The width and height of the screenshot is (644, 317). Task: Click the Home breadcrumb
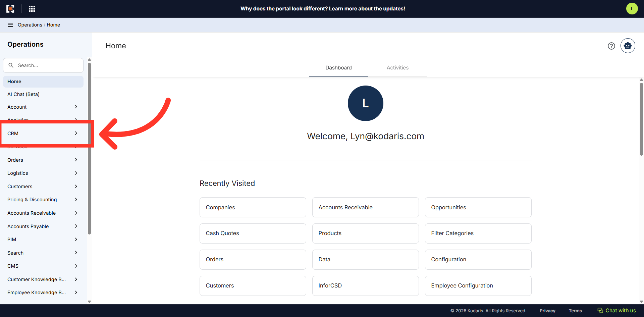point(53,25)
